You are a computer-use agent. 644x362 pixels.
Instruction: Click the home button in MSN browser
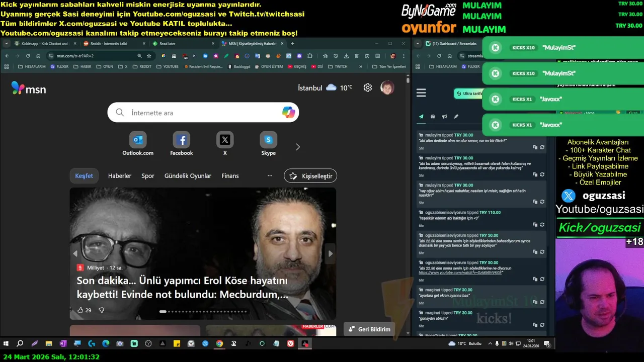[38, 56]
